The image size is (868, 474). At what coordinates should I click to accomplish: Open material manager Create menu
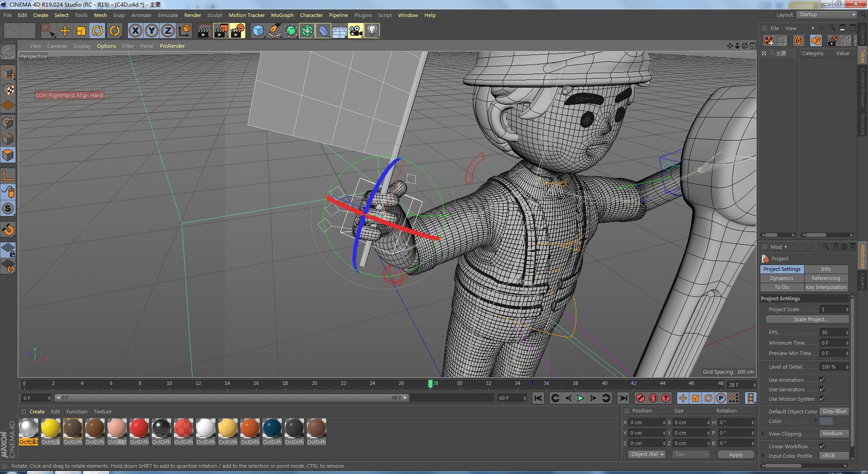click(37, 412)
